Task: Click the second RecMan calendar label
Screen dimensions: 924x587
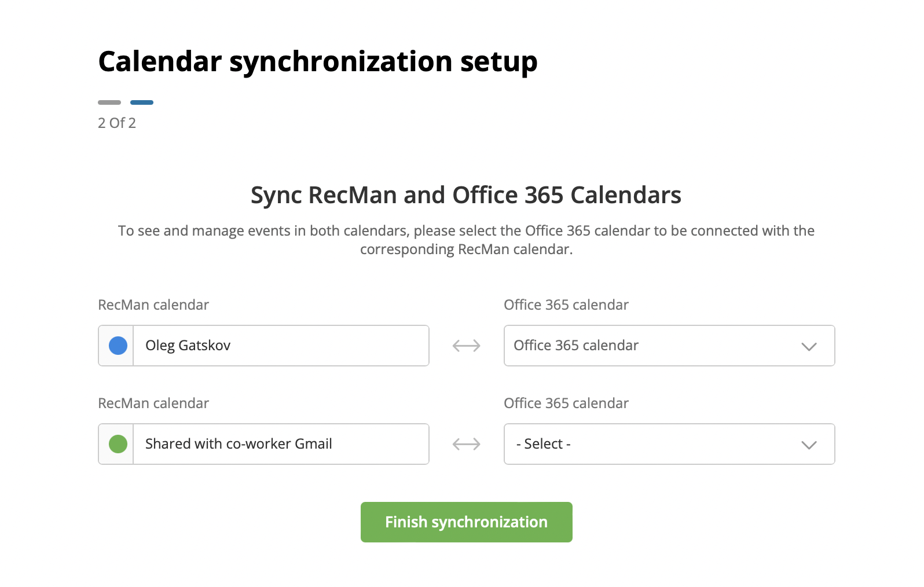Action: click(153, 403)
